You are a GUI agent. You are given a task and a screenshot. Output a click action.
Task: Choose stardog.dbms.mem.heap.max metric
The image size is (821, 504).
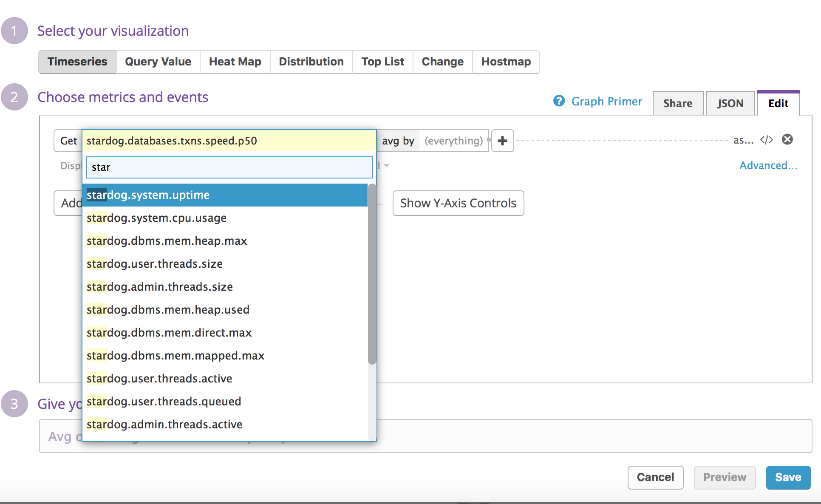pos(225,241)
